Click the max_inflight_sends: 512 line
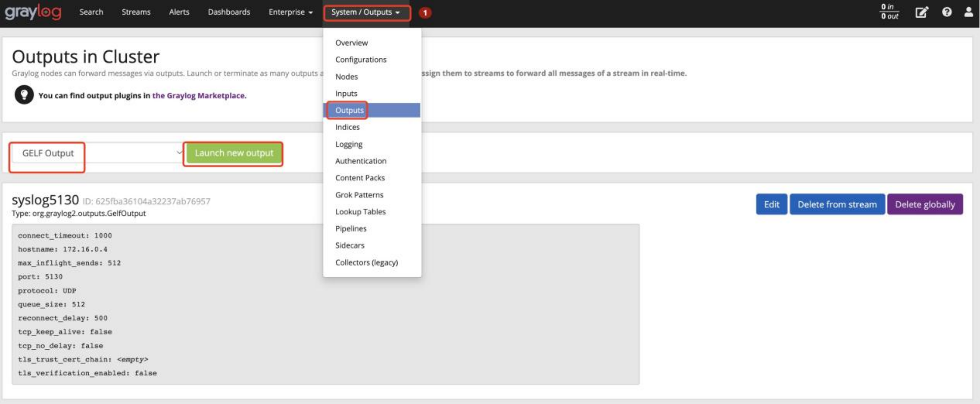 click(x=69, y=263)
